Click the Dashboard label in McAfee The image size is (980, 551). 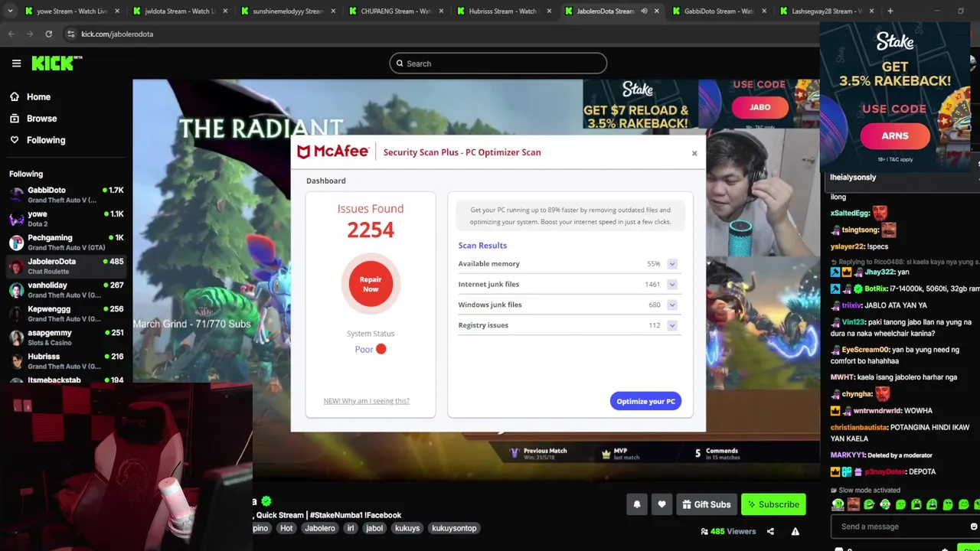click(x=326, y=181)
